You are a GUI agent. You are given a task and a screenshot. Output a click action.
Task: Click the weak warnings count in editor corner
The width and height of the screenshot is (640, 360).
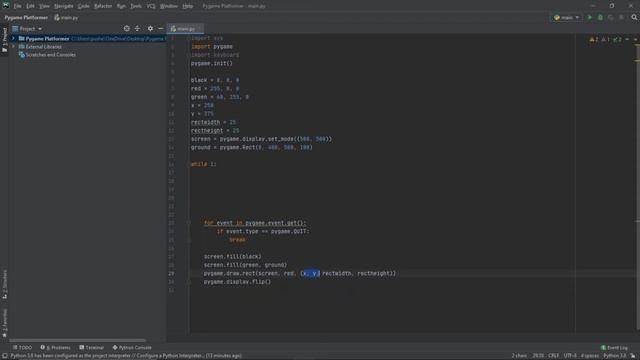coord(605,40)
